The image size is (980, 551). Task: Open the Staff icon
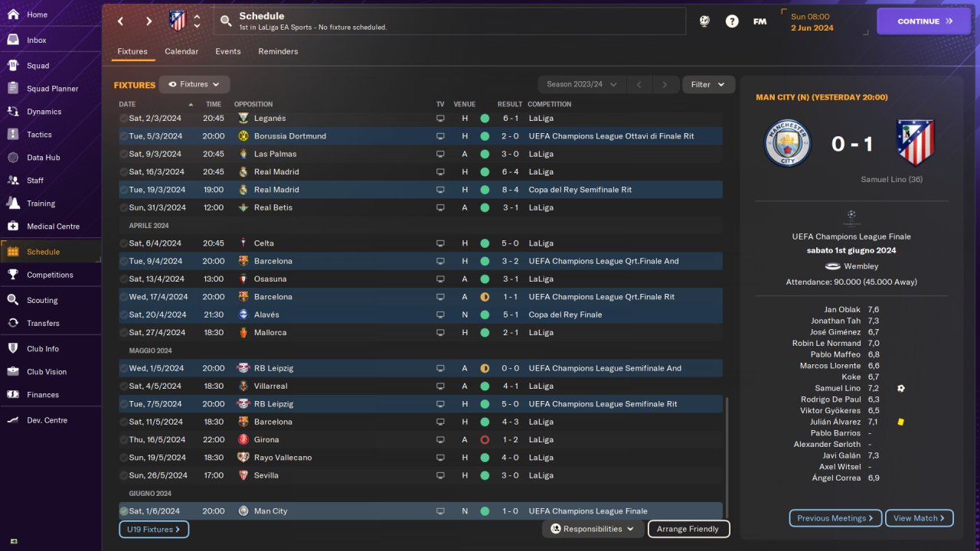[13, 180]
